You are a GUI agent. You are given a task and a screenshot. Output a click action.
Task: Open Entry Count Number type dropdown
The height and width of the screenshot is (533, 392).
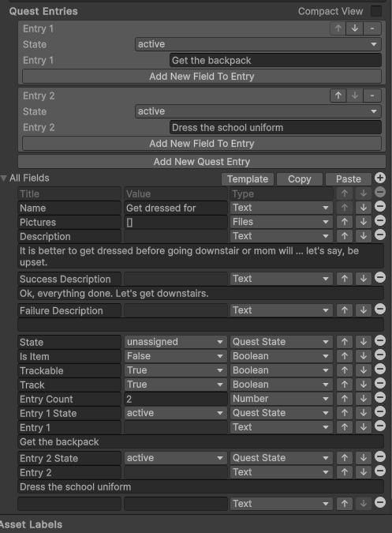click(282, 399)
